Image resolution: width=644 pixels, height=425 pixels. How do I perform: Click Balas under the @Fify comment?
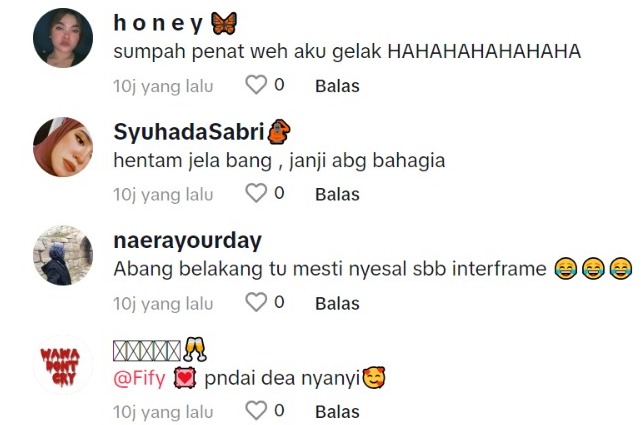coord(337,412)
